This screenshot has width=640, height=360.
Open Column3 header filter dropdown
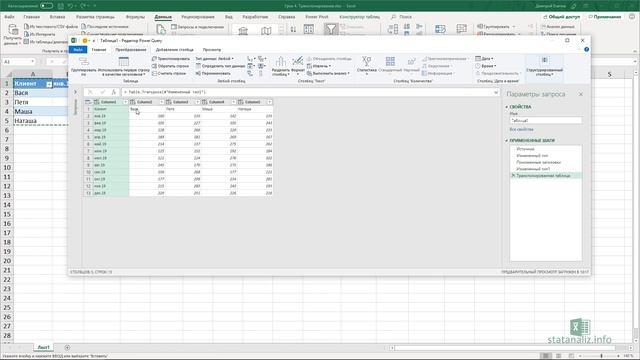pyautogui.click(x=198, y=102)
